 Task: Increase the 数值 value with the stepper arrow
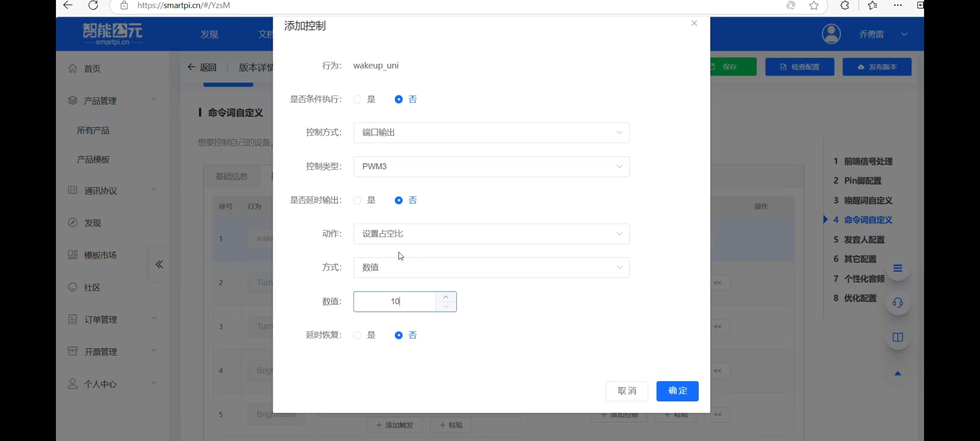(x=445, y=296)
